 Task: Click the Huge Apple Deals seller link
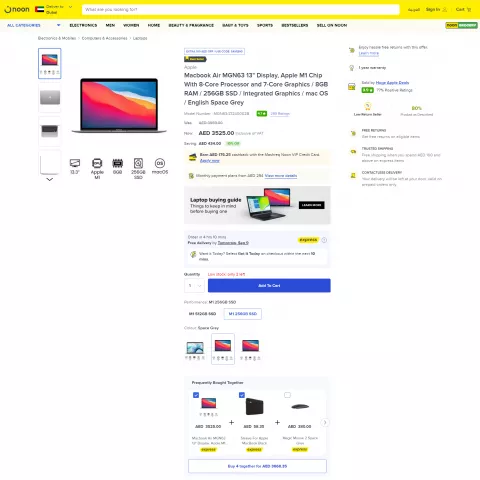[x=392, y=83]
